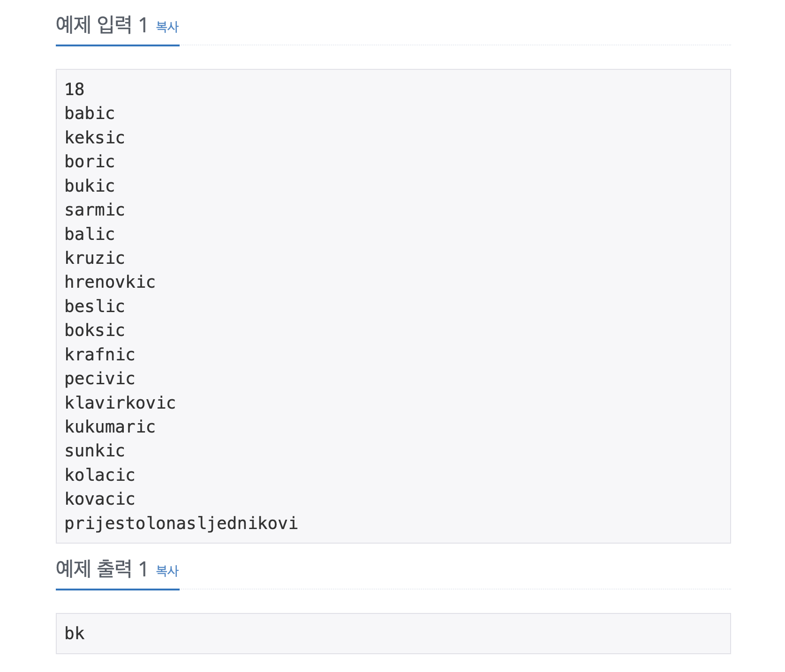Click the line bukic in sample input
This screenshot has width=785, height=672.
pyautogui.click(x=90, y=186)
